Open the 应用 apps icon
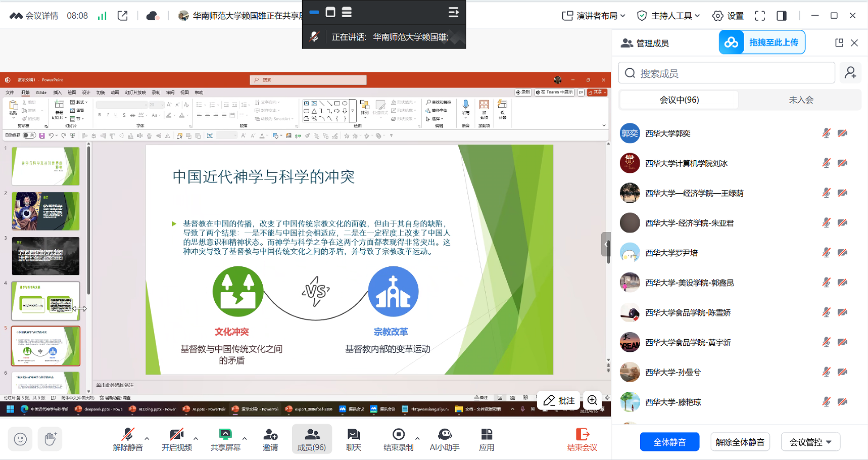 487,435
